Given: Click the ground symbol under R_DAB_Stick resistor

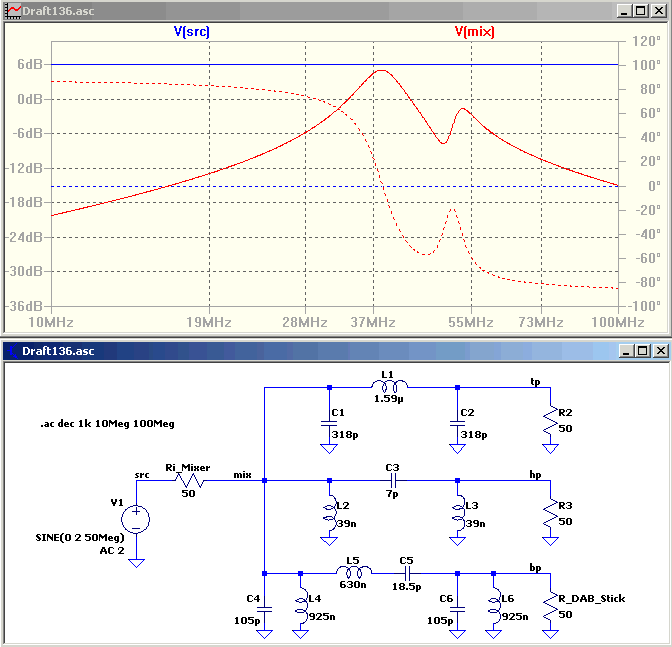Looking at the screenshot, I should coord(550,634).
